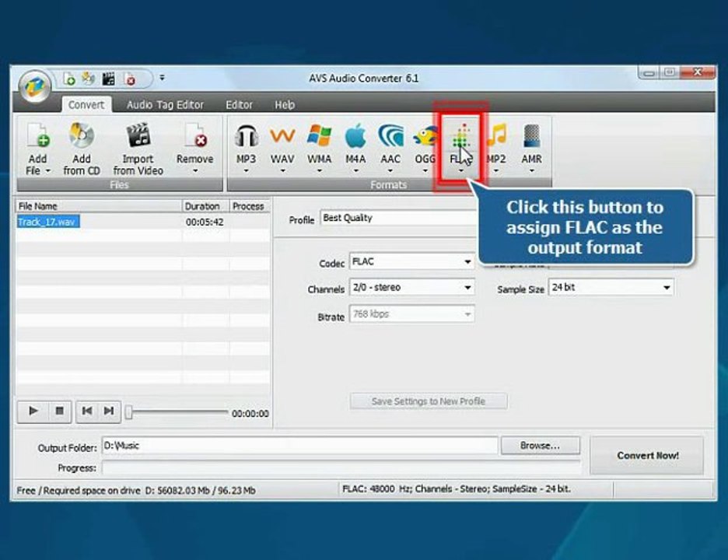Select the Track_17.wav file row
This screenshot has height=560, width=728.
coord(143,222)
